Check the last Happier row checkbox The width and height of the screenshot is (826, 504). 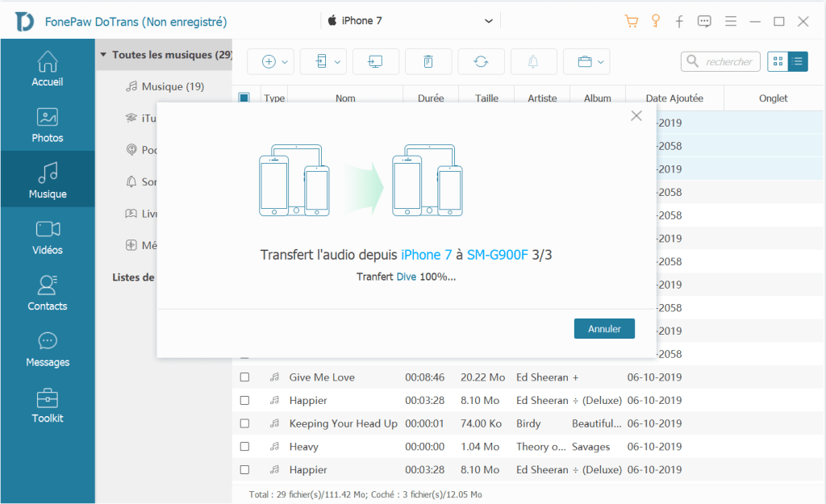point(244,470)
